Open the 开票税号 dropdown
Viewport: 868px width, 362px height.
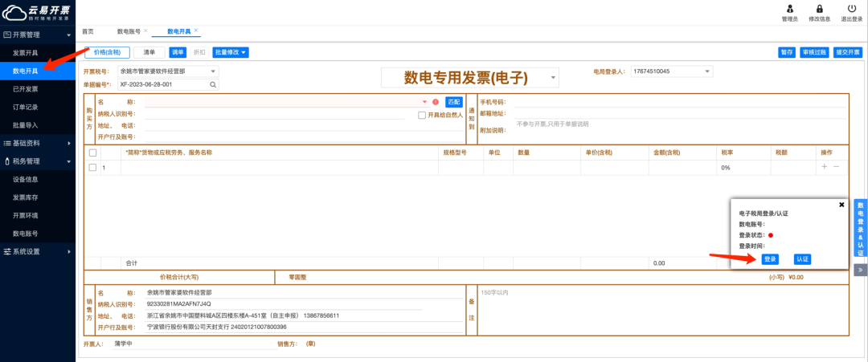pos(168,71)
